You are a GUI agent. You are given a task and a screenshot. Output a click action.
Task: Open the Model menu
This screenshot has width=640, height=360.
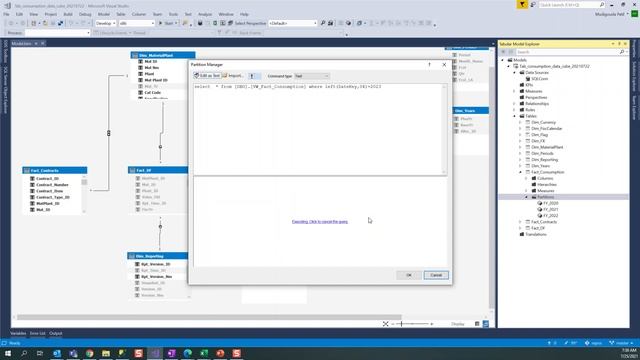pyautogui.click(x=104, y=14)
